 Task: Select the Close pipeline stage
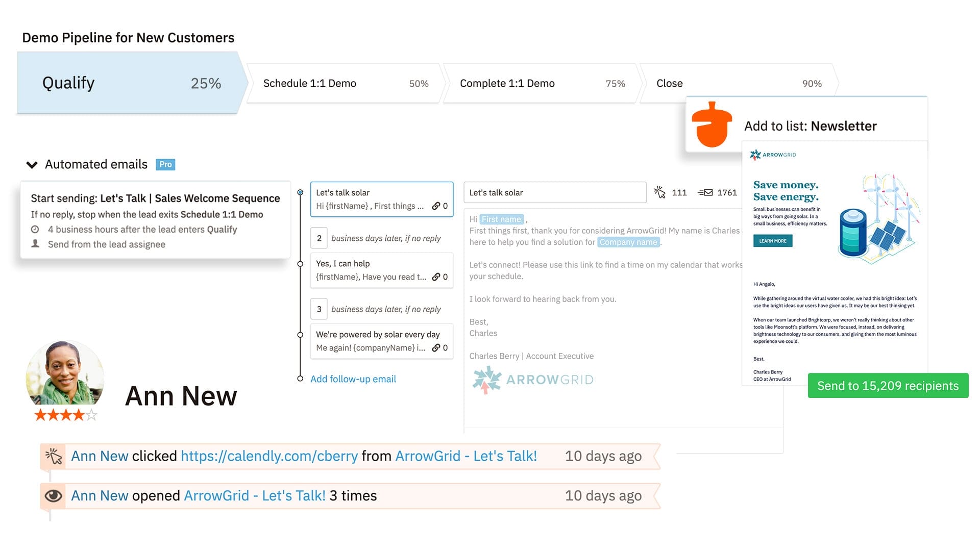coord(670,83)
